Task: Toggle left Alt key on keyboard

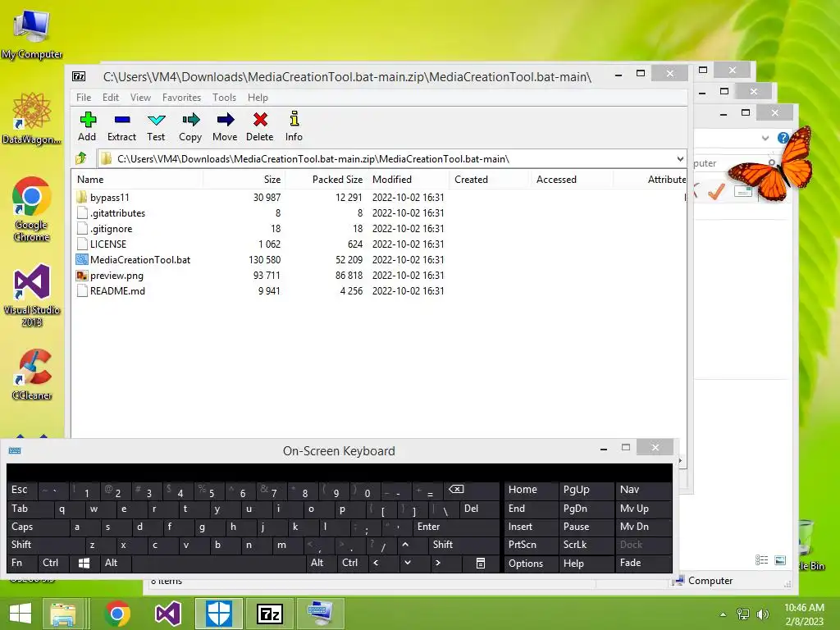Action: pos(115,563)
